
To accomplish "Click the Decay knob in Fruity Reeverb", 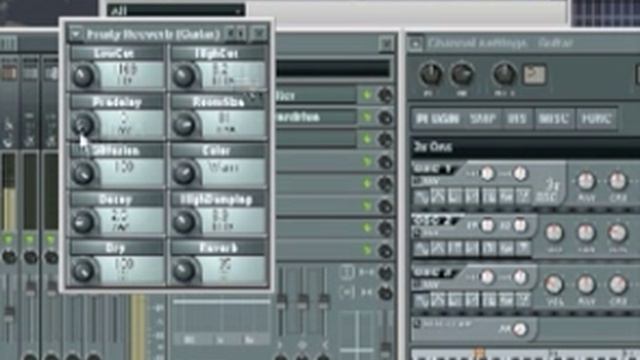I will [x=83, y=222].
